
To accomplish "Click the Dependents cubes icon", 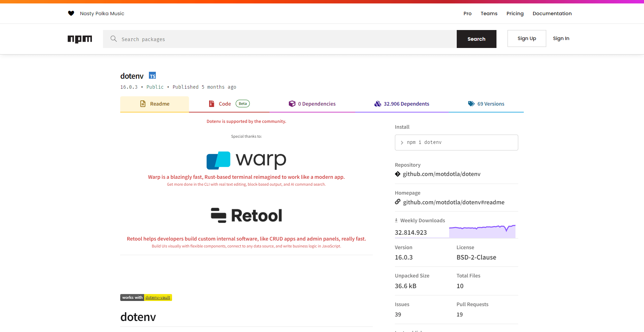I will tap(378, 104).
